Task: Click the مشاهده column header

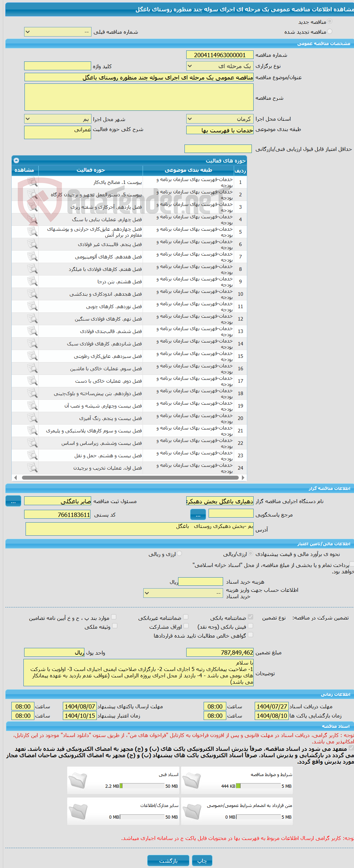Action: 24,170
